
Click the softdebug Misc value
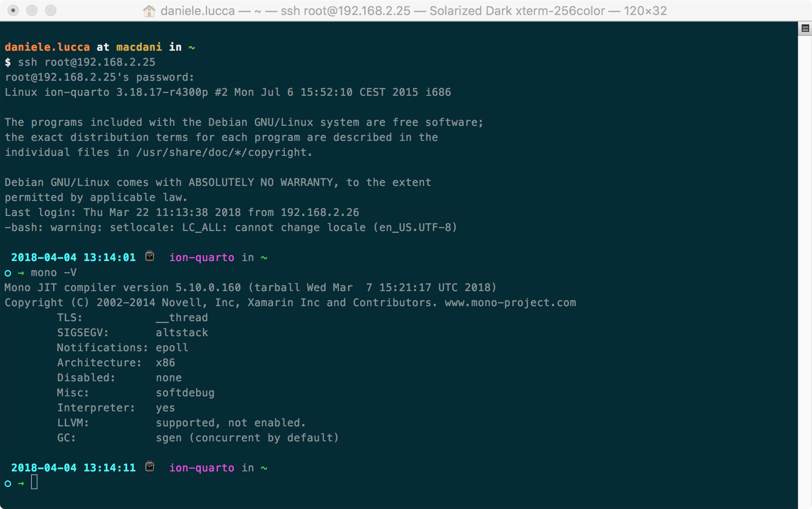click(185, 393)
